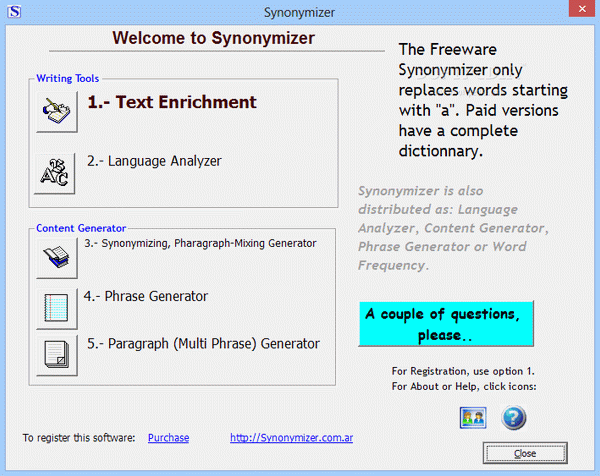Click the About people icon
600x476 pixels.
click(x=473, y=418)
